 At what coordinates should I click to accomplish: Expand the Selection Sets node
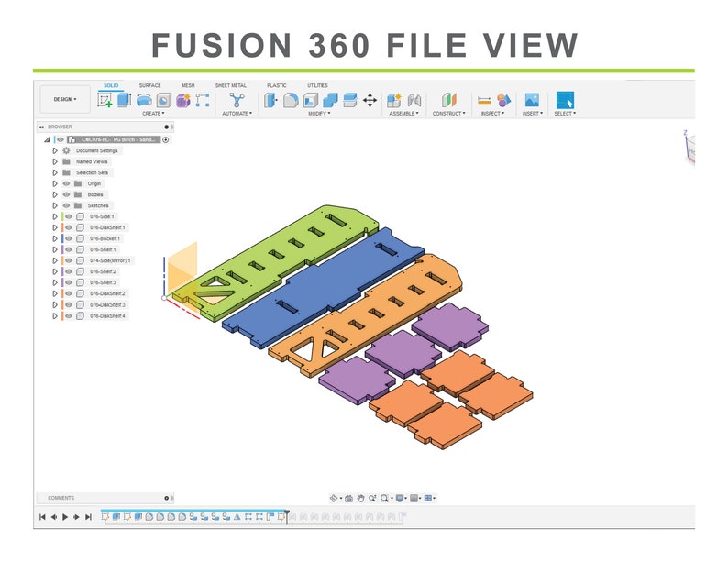[55, 172]
